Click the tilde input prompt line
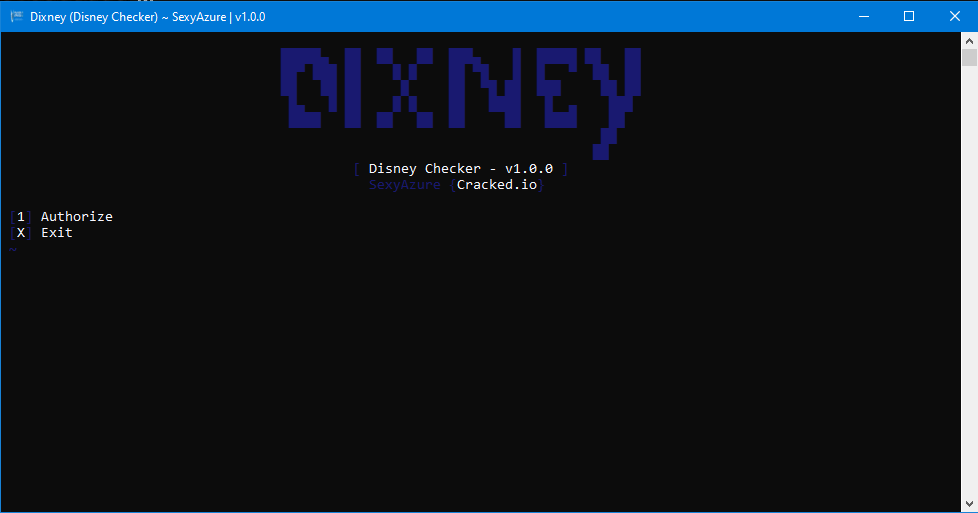Screen dimensions: 978x513 pyautogui.click(x=13, y=249)
